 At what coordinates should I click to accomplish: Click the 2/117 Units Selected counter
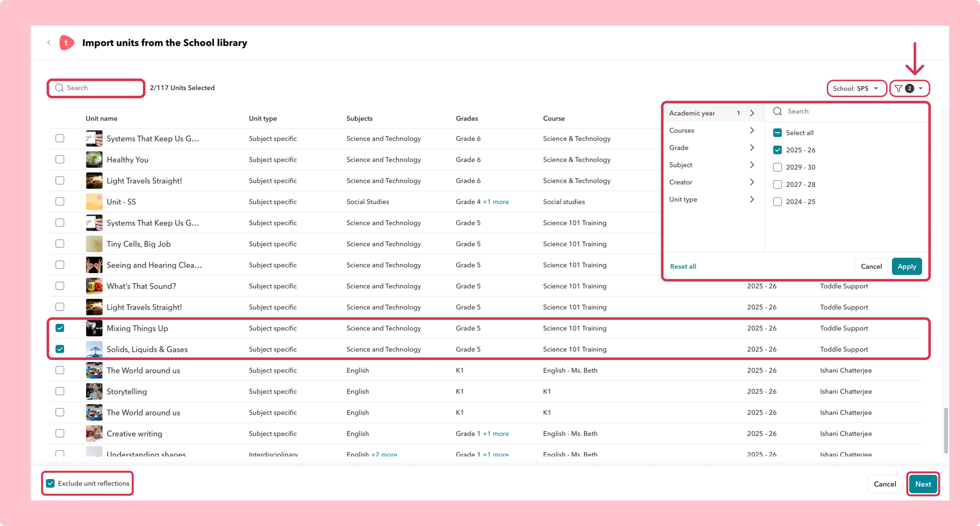tap(182, 88)
